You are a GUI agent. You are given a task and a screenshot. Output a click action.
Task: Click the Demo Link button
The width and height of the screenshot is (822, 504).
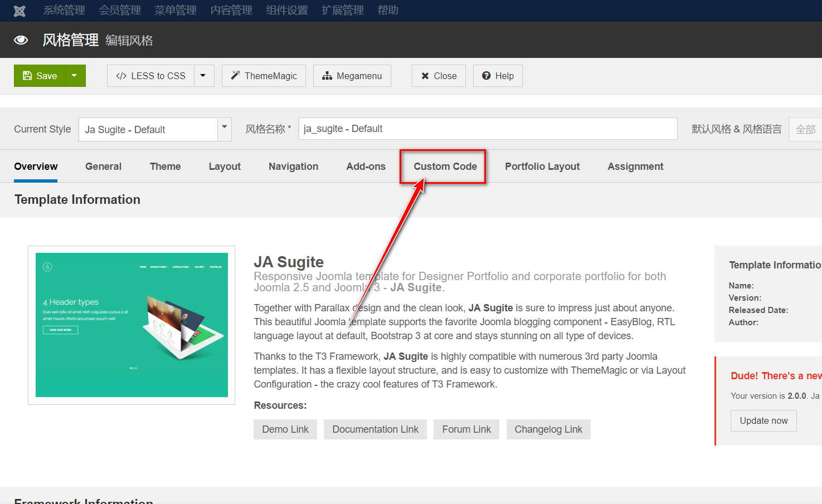[285, 429]
